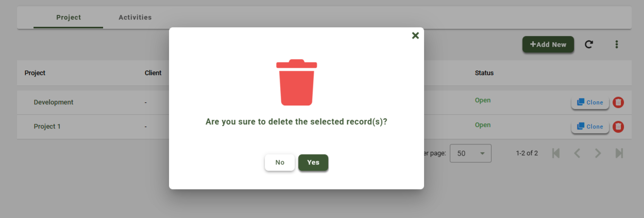Image resolution: width=644 pixels, height=218 pixels.
Task: Go to the next page
Action: tap(598, 153)
